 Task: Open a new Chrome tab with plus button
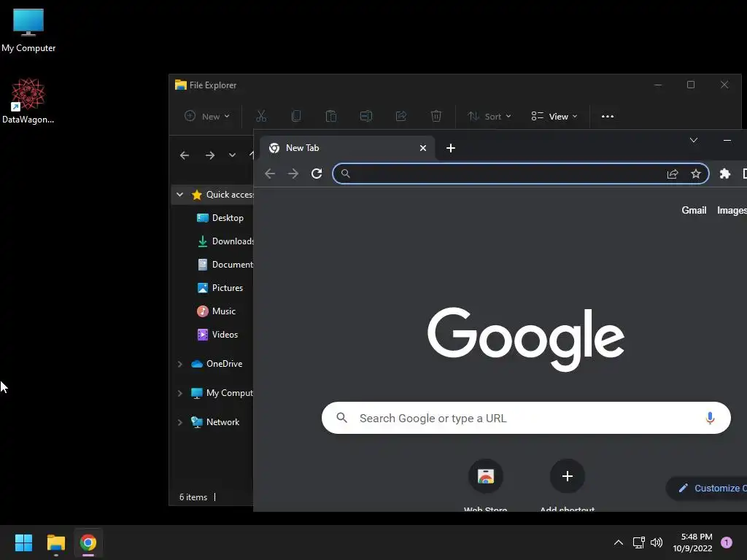pyautogui.click(x=451, y=148)
